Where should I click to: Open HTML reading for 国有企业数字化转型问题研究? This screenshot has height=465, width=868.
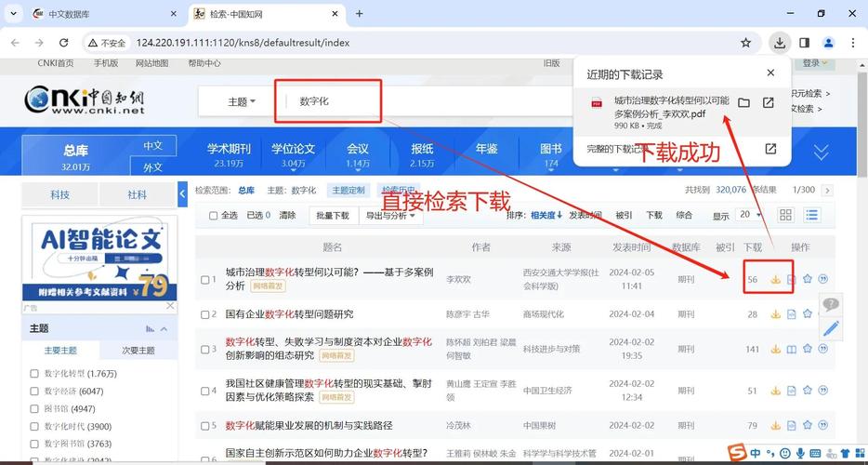792,314
